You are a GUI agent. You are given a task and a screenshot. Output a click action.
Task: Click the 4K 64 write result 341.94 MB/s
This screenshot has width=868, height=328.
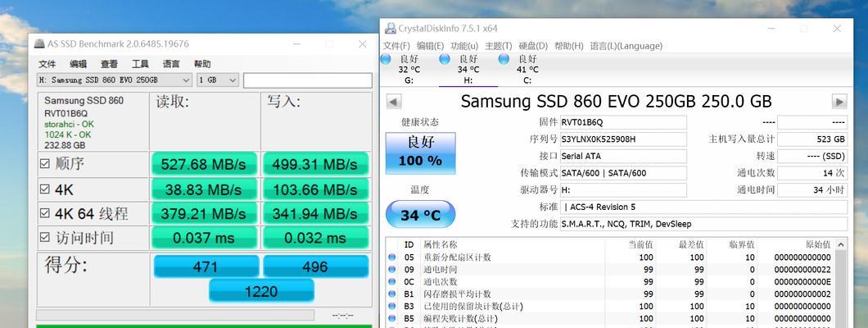tap(315, 214)
